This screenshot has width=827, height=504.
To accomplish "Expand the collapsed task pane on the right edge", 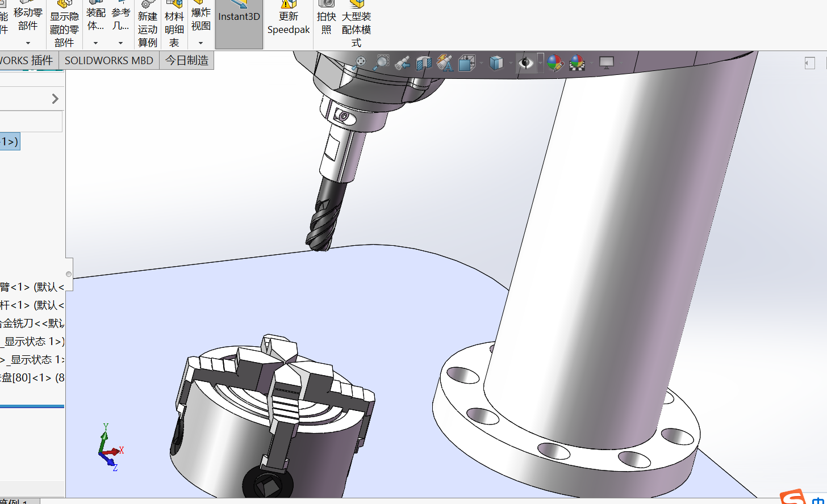I will (x=810, y=63).
